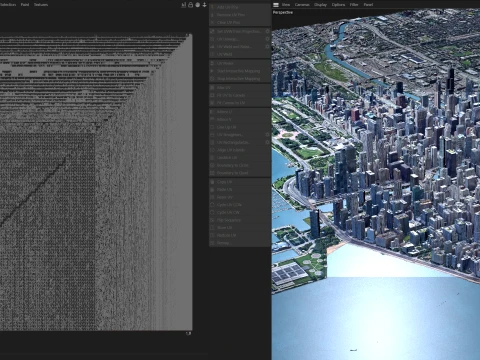This screenshot has height=360, width=480.
Task: Click the Perspective viewport label
Action: pos(283,12)
